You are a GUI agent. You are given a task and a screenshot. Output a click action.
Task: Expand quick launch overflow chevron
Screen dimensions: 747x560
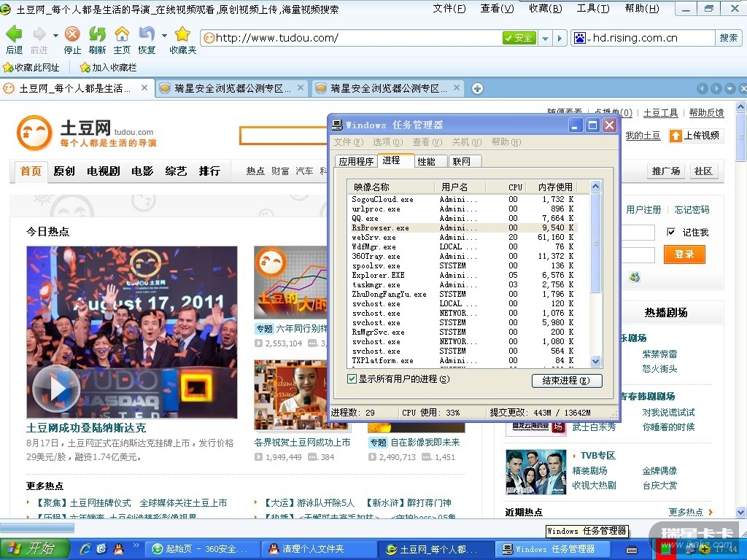[x=136, y=545]
